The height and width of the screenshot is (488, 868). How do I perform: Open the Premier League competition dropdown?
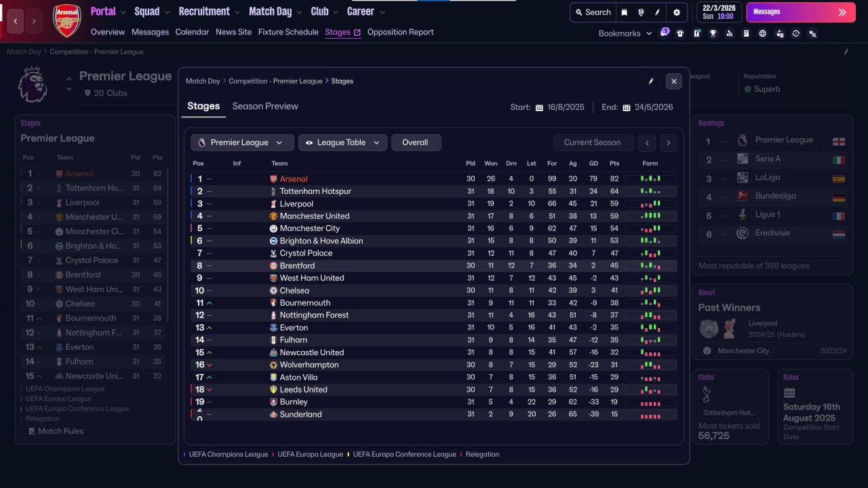pos(242,142)
